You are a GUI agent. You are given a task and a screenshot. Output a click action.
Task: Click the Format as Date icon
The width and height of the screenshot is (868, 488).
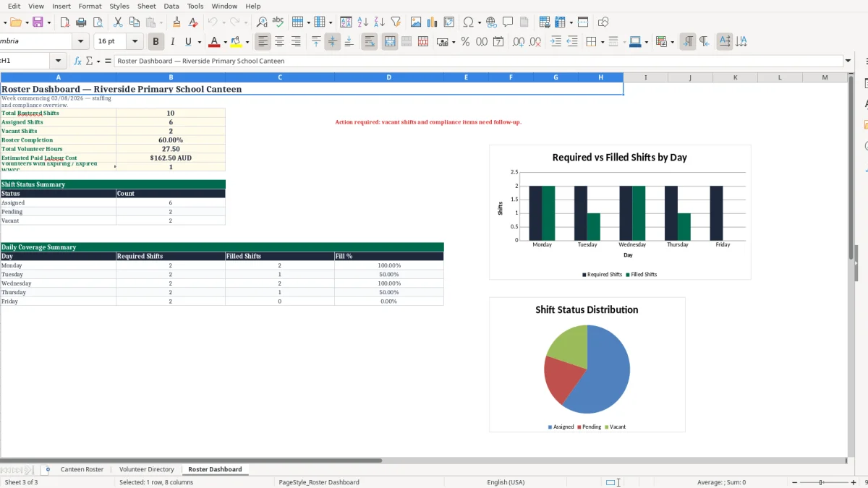(498, 42)
